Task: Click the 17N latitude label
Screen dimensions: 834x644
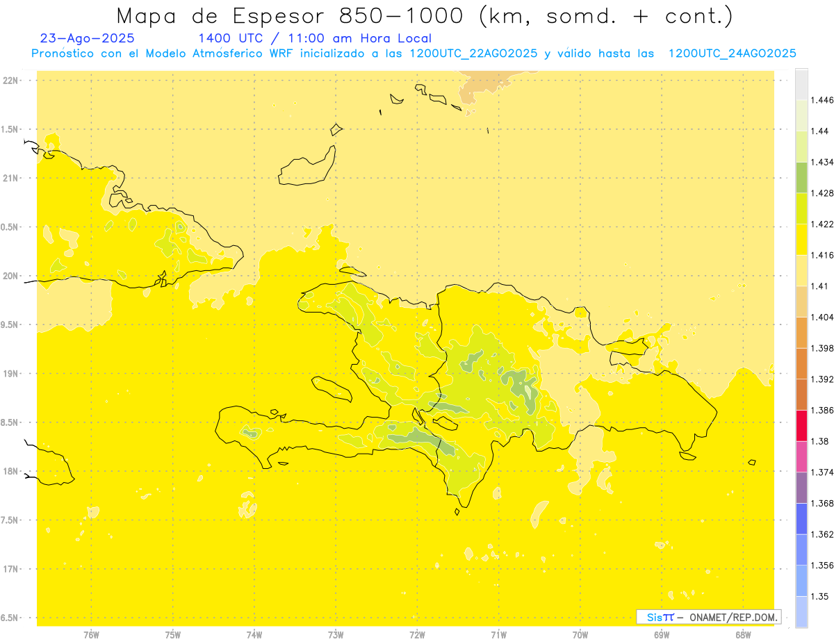Action: [x=10, y=569]
